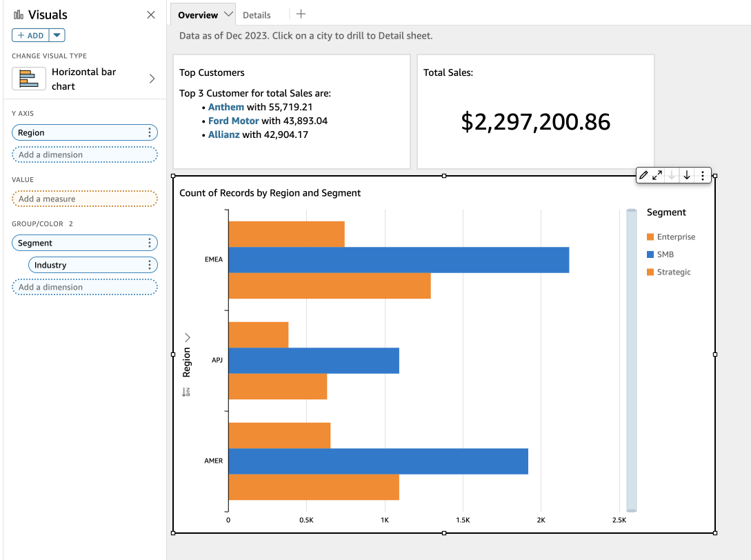Open options for the Industry field

(x=150, y=265)
